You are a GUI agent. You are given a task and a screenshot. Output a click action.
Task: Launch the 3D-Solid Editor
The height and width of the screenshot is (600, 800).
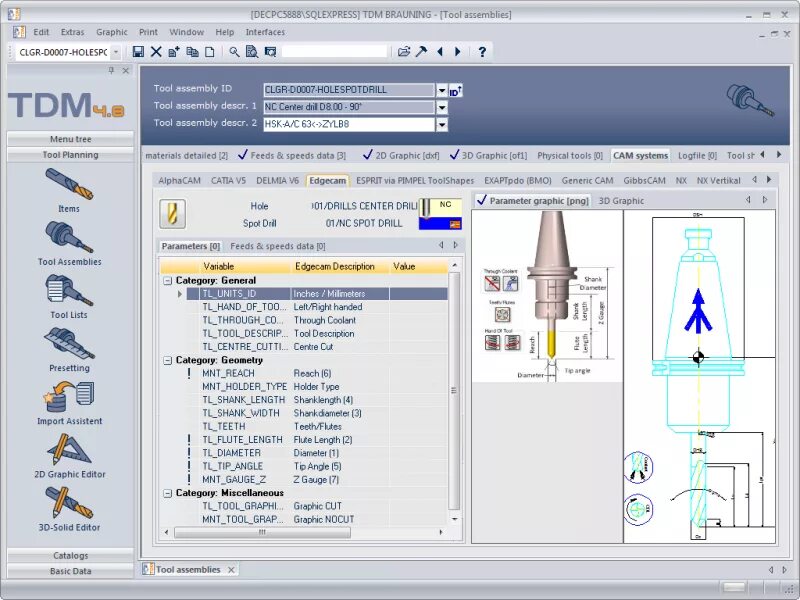(x=69, y=509)
